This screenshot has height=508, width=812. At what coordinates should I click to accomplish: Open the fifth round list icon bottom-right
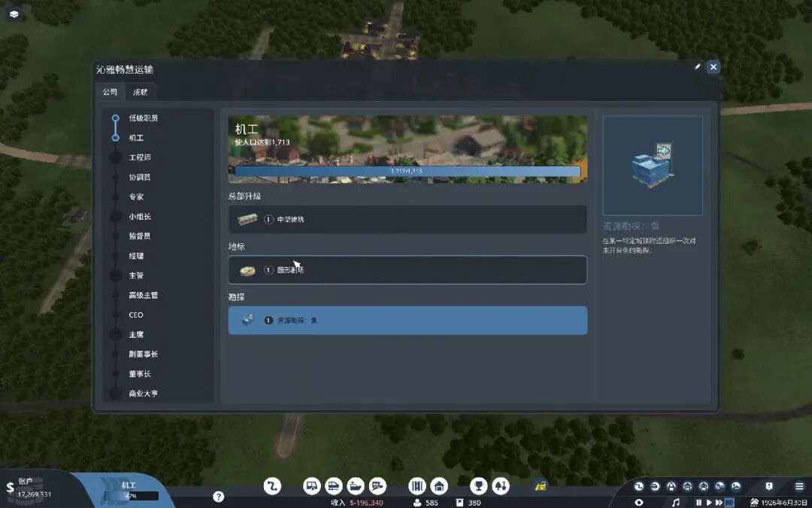[703, 486]
